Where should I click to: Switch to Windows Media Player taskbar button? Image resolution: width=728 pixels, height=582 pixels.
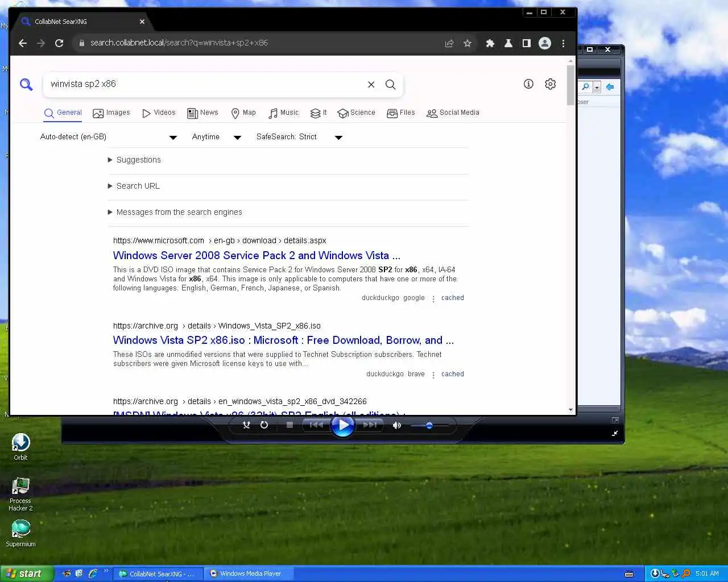coord(249,573)
